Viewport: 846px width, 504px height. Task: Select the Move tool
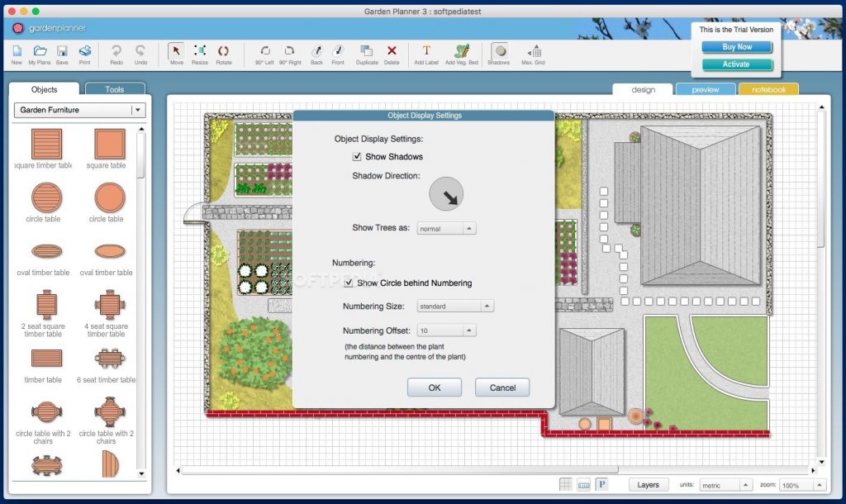click(x=177, y=51)
